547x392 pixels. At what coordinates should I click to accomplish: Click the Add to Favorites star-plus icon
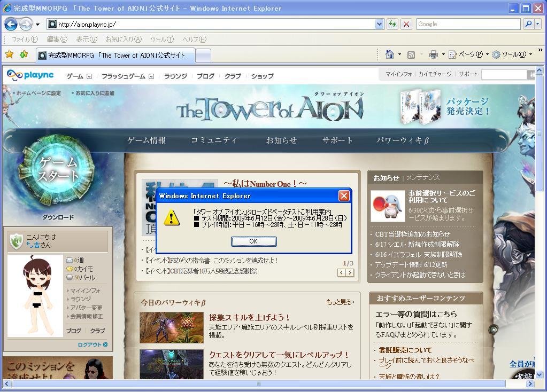coord(24,54)
